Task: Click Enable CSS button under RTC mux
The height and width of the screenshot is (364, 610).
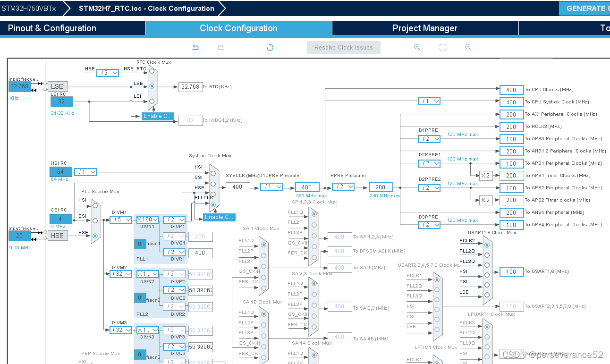Action: point(158,116)
